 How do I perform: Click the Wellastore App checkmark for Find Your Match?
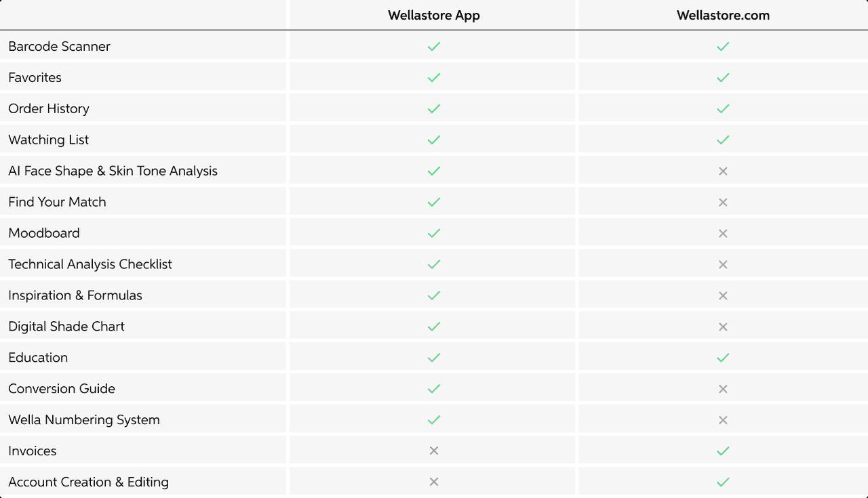coord(434,202)
